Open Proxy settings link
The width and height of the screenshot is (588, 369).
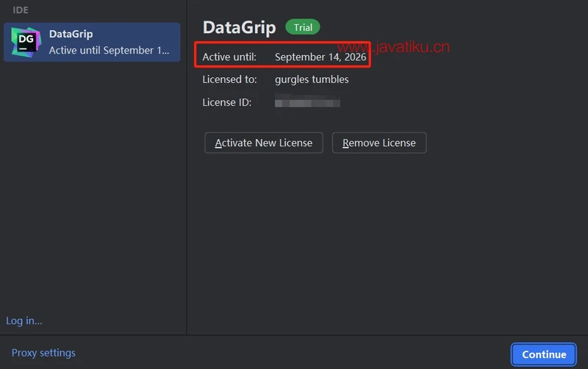click(43, 353)
